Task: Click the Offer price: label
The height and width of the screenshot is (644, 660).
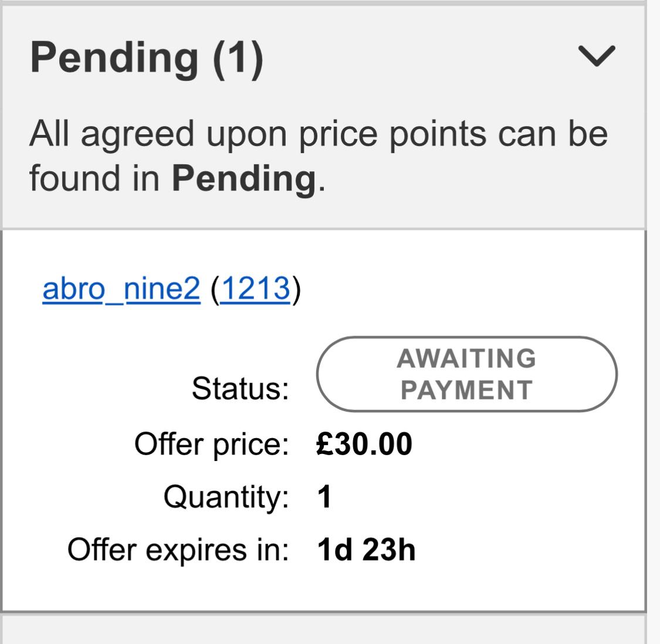Action: pos(211,443)
